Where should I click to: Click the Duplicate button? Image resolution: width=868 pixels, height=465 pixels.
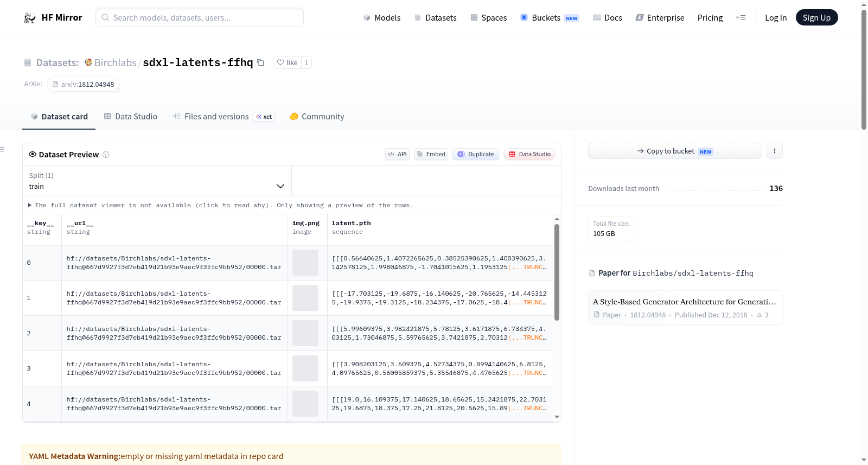(476, 154)
